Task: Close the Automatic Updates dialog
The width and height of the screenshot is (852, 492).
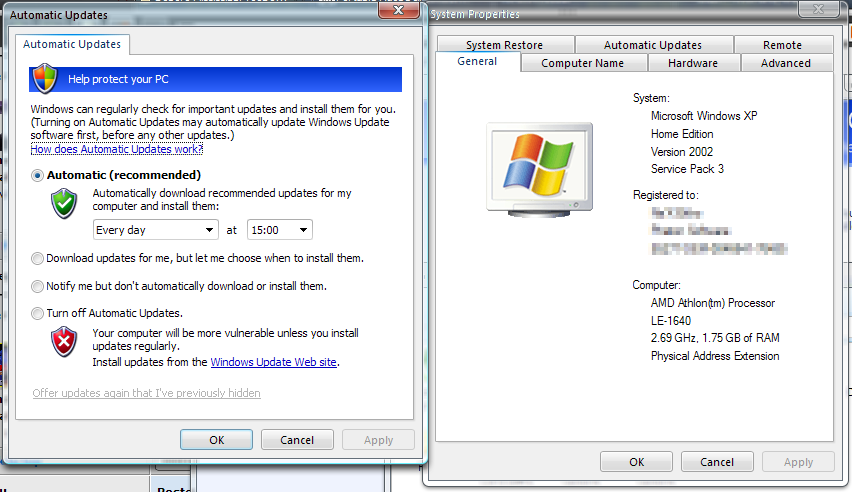Action: (398, 10)
